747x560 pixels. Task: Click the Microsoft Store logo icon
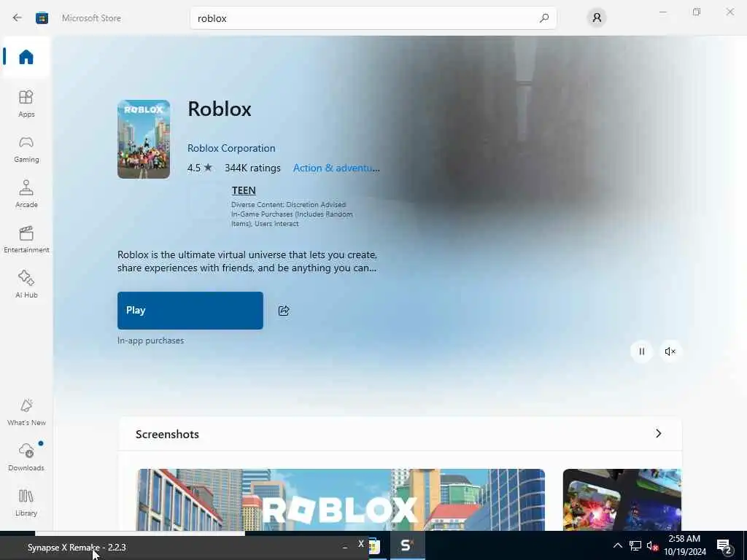point(42,18)
